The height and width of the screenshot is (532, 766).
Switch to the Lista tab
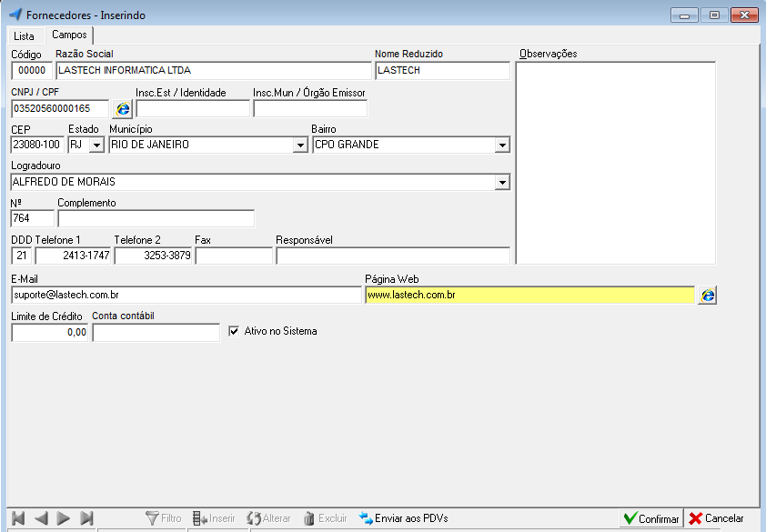click(24, 36)
